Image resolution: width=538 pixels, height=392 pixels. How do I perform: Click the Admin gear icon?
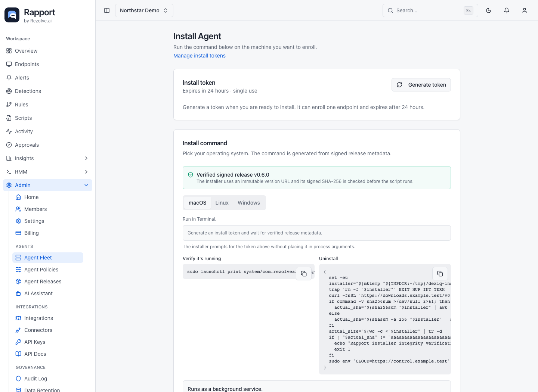tap(9, 185)
